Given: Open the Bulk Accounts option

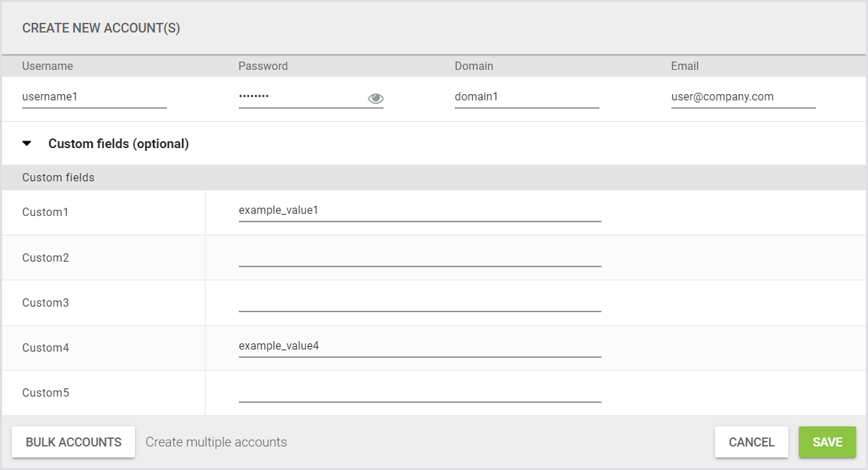Looking at the screenshot, I should pyautogui.click(x=73, y=442).
